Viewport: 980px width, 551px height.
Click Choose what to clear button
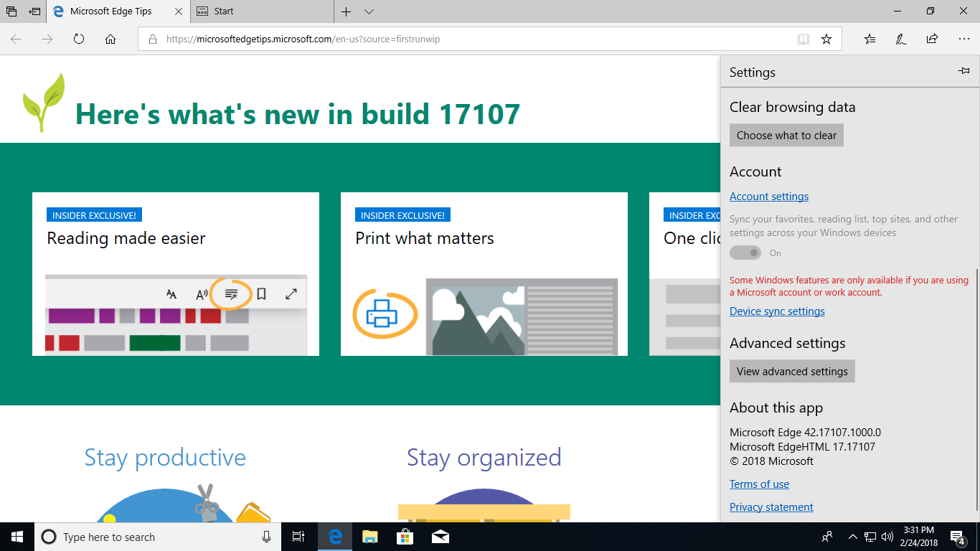(786, 136)
